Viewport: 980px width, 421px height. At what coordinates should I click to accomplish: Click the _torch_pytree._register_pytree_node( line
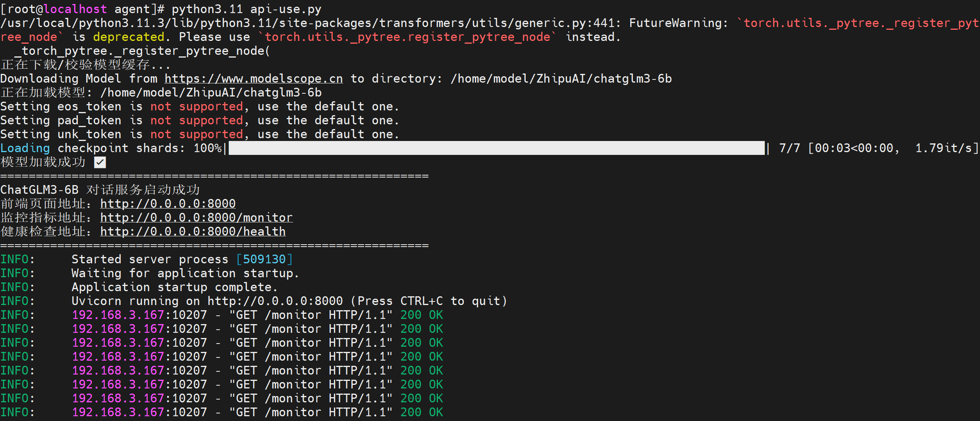142,51
